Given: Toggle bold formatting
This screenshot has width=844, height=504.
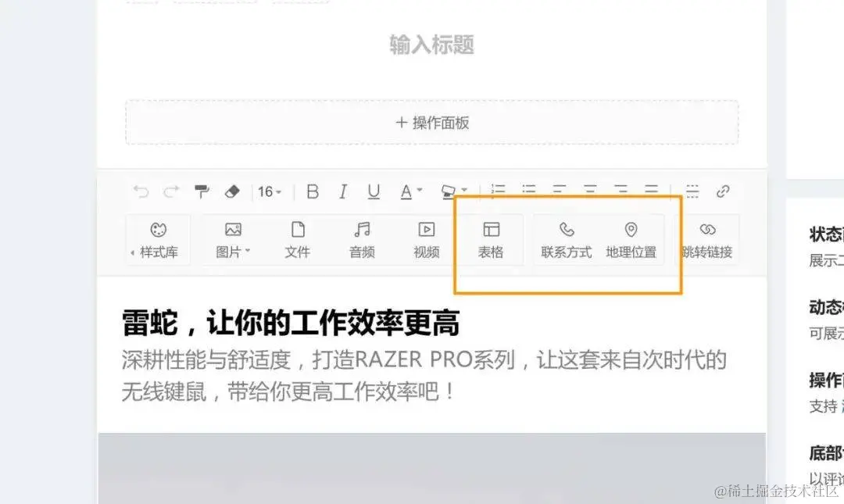Looking at the screenshot, I should (313, 191).
